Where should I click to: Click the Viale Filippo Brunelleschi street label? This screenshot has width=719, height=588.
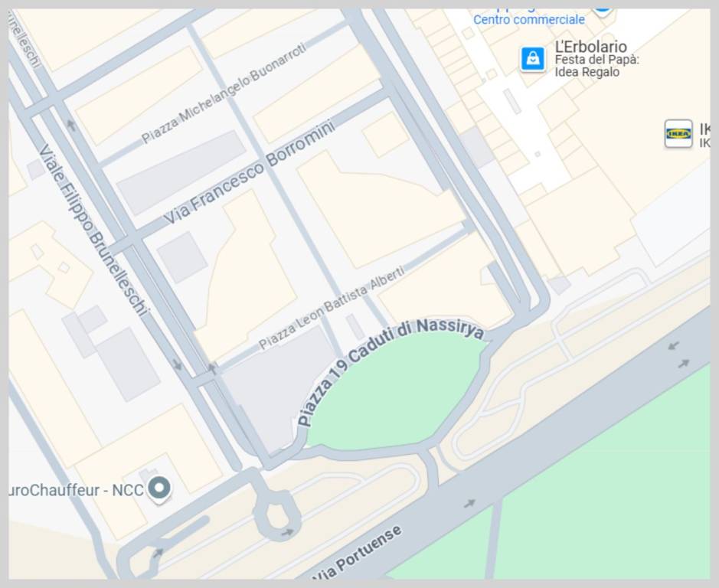pyautogui.click(x=93, y=230)
